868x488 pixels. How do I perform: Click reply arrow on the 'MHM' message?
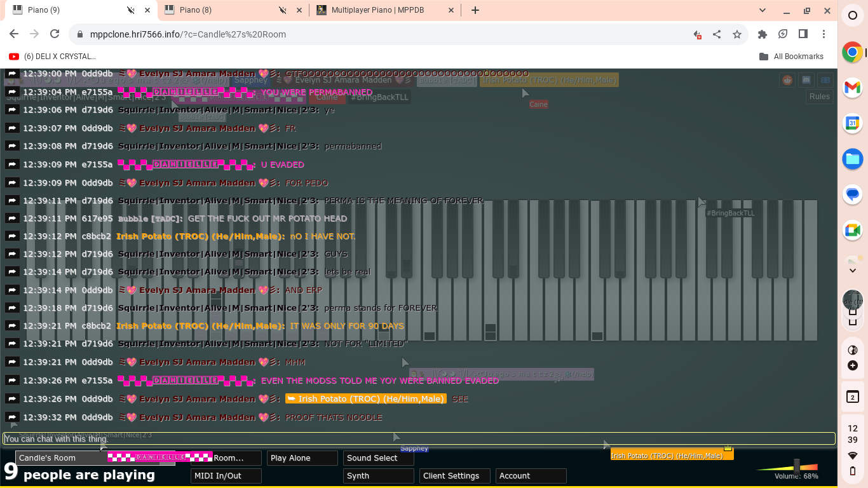point(12,362)
